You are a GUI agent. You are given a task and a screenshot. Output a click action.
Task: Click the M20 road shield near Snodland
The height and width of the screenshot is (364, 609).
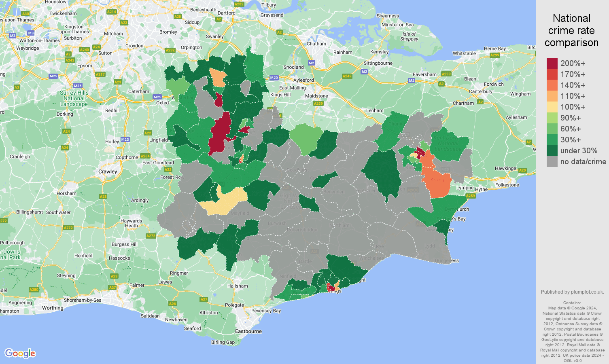click(x=274, y=78)
